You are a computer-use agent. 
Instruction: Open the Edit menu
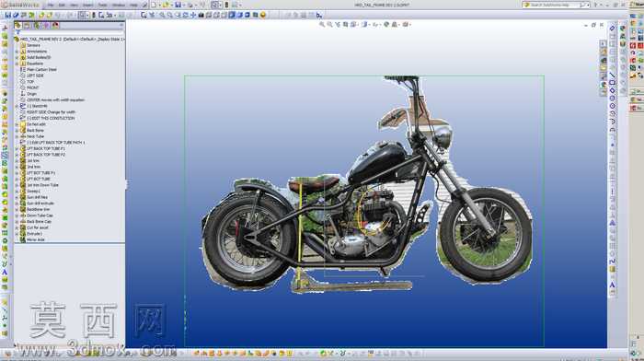(x=62, y=6)
